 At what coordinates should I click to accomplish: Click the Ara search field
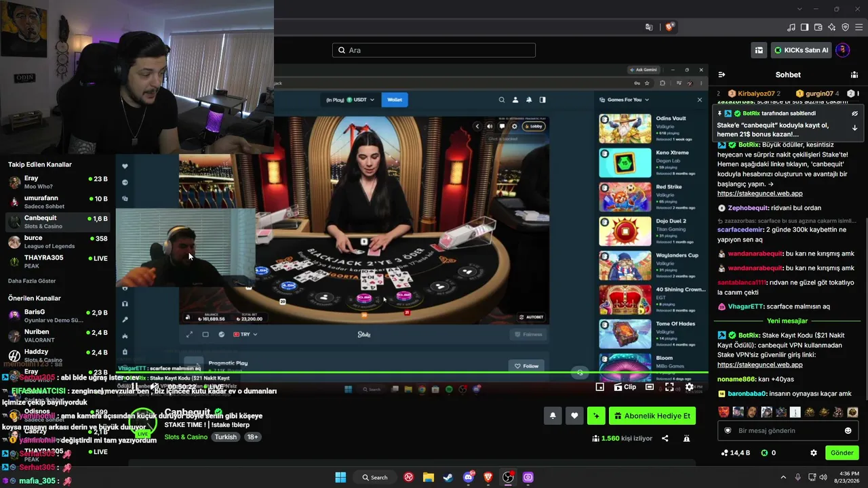pyautogui.click(x=434, y=50)
